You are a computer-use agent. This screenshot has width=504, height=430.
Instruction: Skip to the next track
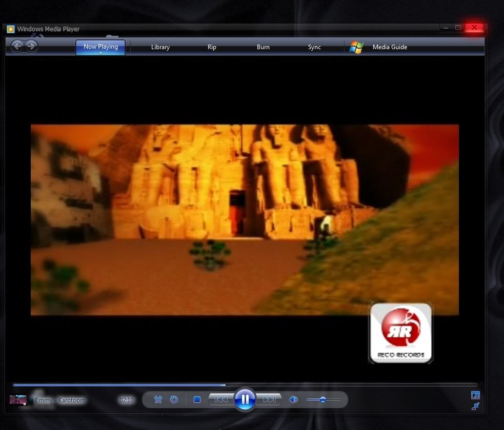tap(269, 399)
